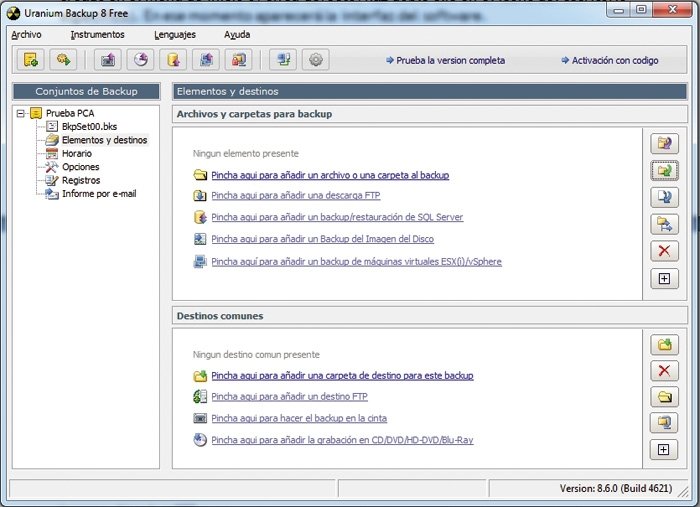
Task: Open Horario in the tree
Action: (77, 154)
